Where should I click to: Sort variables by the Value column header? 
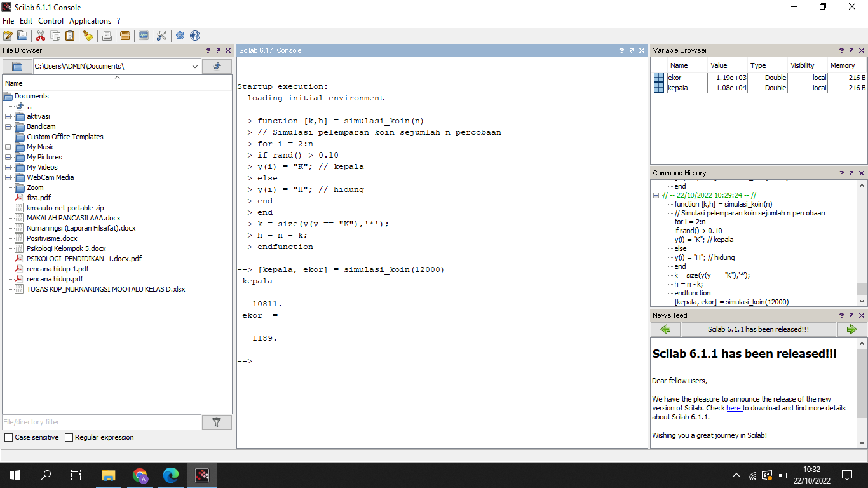tap(727, 65)
